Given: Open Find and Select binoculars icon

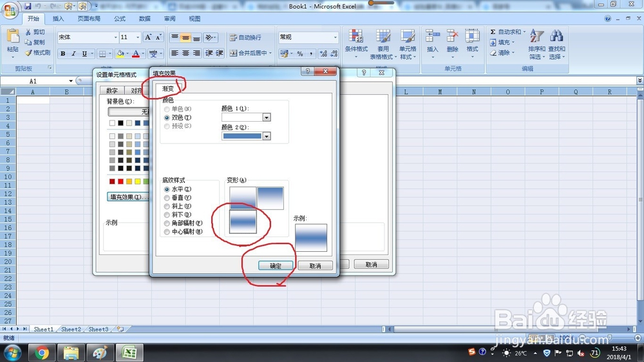Looking at the screenshot, I should pyautogui.click(x=556, y=36).
